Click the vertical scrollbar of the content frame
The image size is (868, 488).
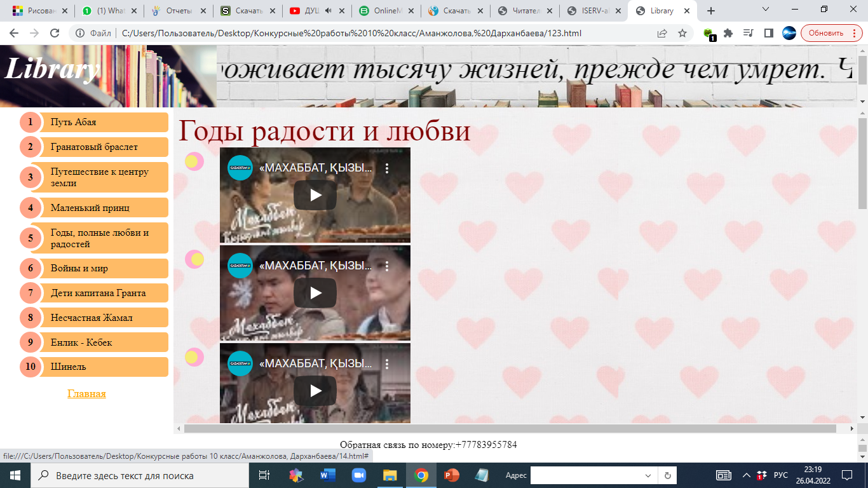tap(862, 163)
